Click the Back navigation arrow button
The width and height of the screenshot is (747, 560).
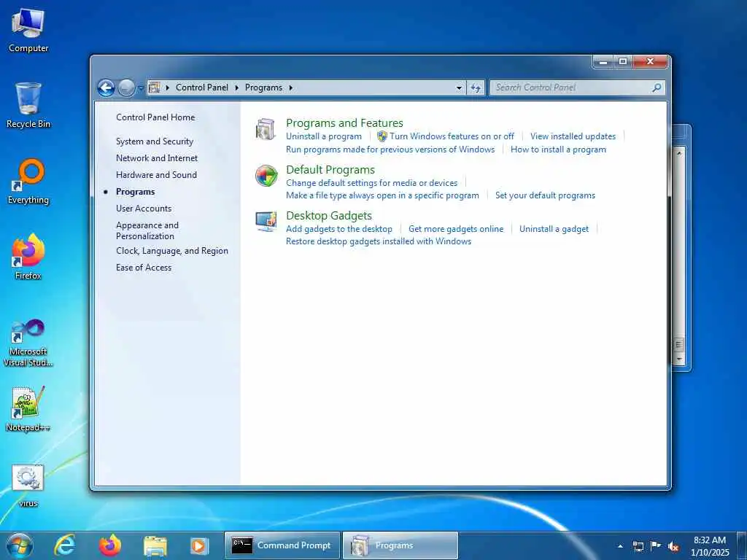pyautogui.click(x=106, y=87)
